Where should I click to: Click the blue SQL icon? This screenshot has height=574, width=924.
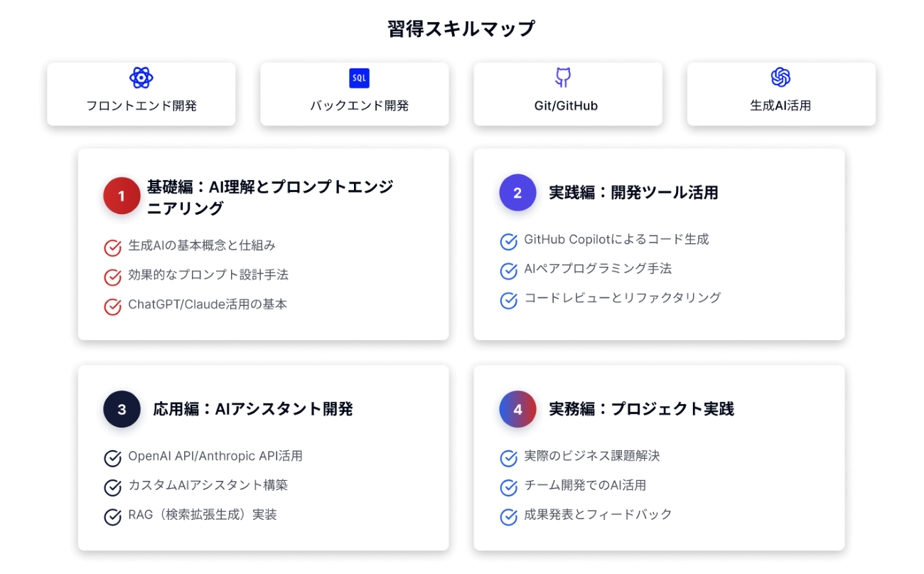[x=360, y=78]
